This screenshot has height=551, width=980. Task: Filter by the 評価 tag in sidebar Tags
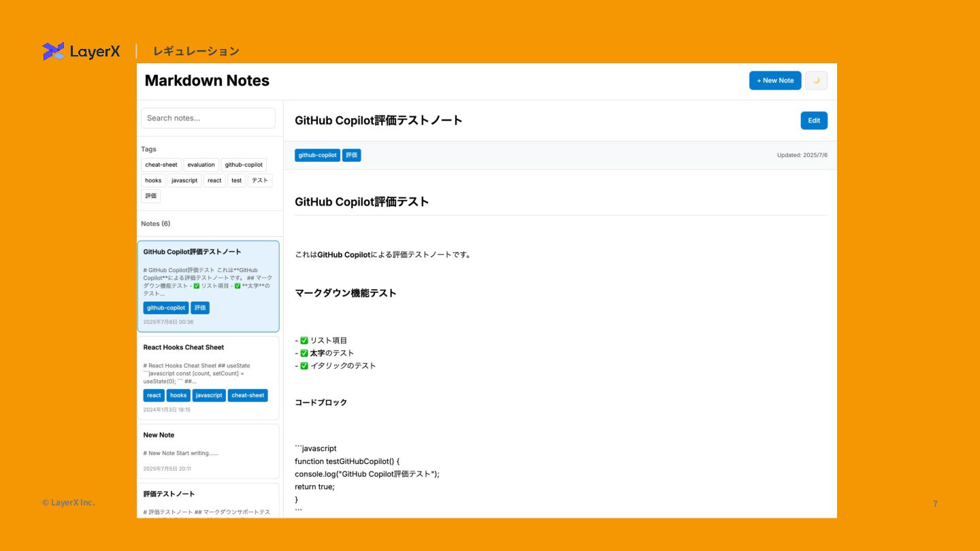(151, 196)
